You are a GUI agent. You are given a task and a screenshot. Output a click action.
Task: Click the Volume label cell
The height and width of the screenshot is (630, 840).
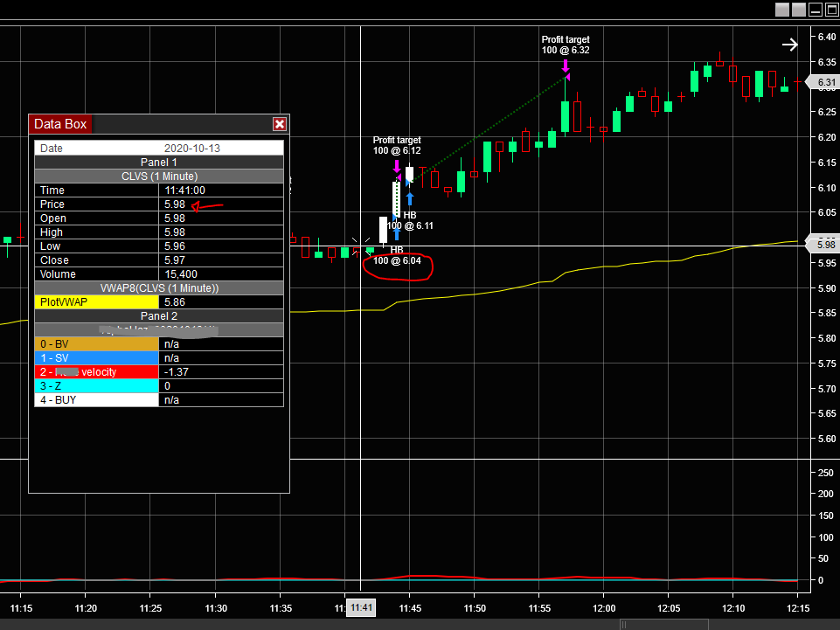click(96, 273)
